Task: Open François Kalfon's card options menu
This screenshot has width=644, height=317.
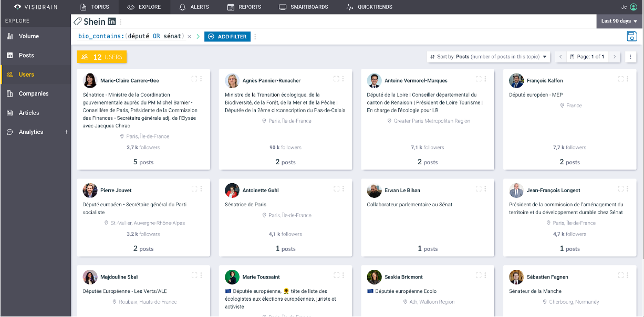Action: coord(628,79)
